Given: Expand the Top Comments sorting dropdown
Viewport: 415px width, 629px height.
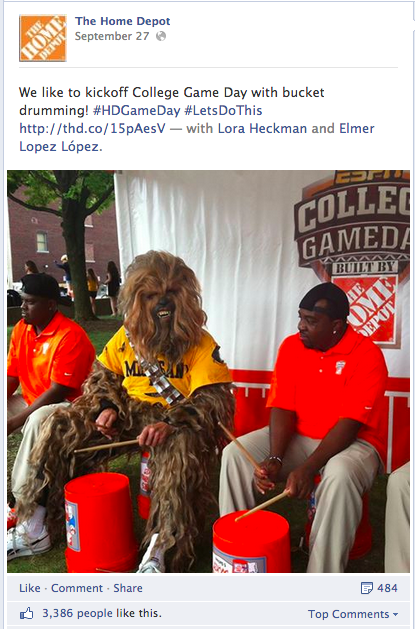Looking at the screenshot, I should 353,614.
